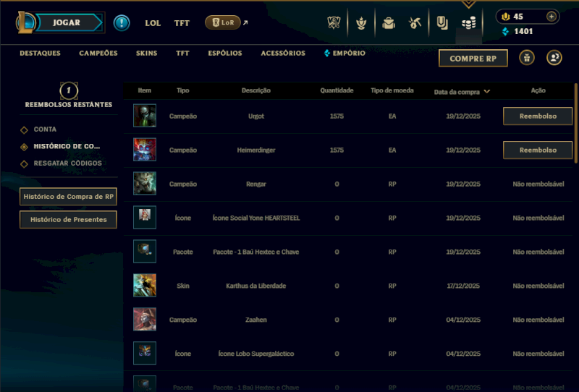Open the Store coins icon
Screen dimensions: 579x392
(x=468, y=24)
